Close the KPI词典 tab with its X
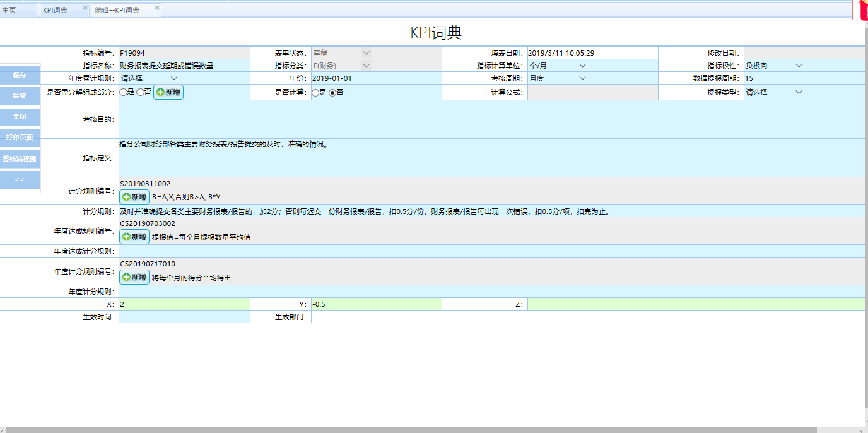The image size is (868, 433). pyautogui.click(x=85, y=8)
